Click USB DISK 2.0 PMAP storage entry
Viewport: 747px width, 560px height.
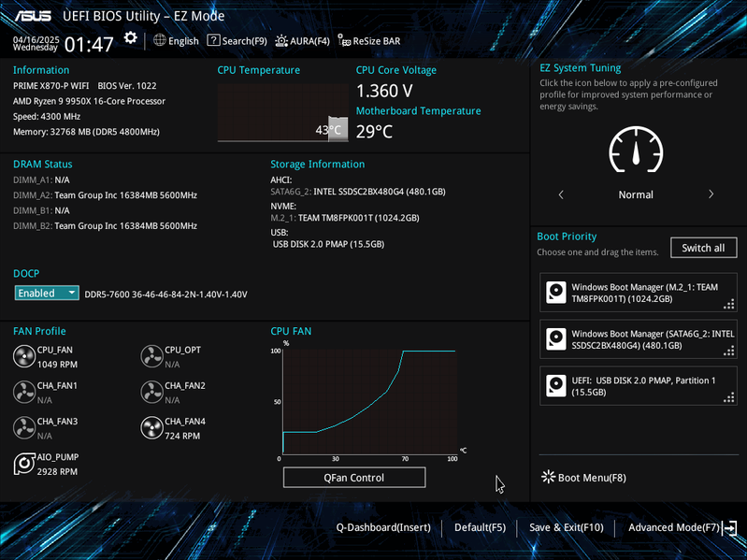click(x=328, y=244)
